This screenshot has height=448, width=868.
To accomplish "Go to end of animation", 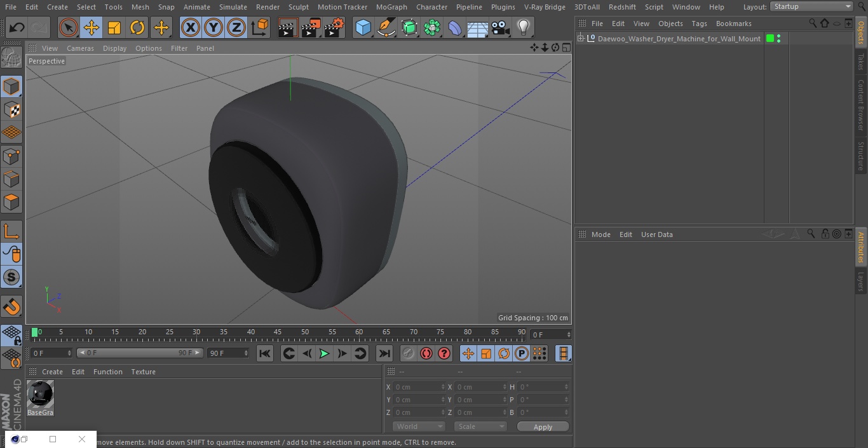I will 384,353.
